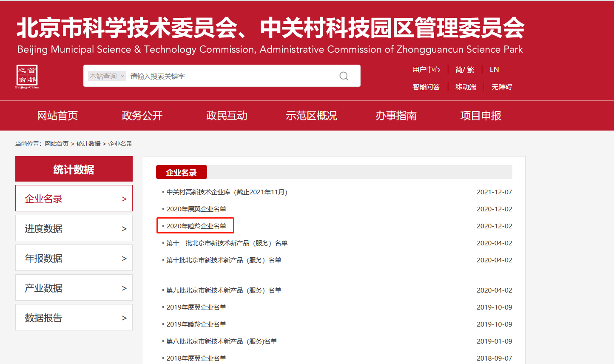Open 第九批北京市新技术新产品 (服务) 名单
This screenshot has height=364, width=614.
point(224,290)
